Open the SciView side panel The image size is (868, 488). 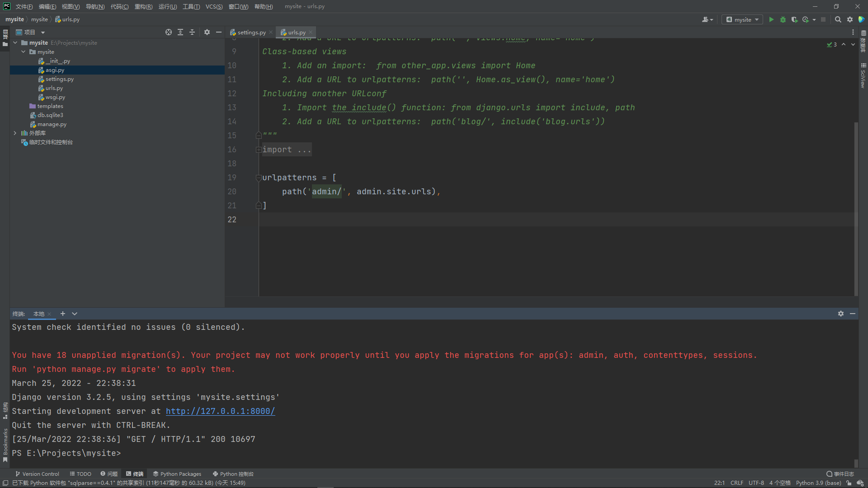[x=863, y=75]
